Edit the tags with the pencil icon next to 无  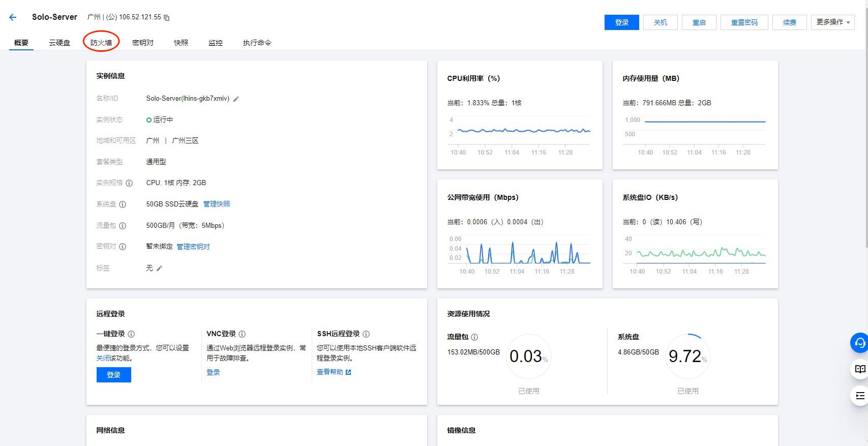coord(159,269)
